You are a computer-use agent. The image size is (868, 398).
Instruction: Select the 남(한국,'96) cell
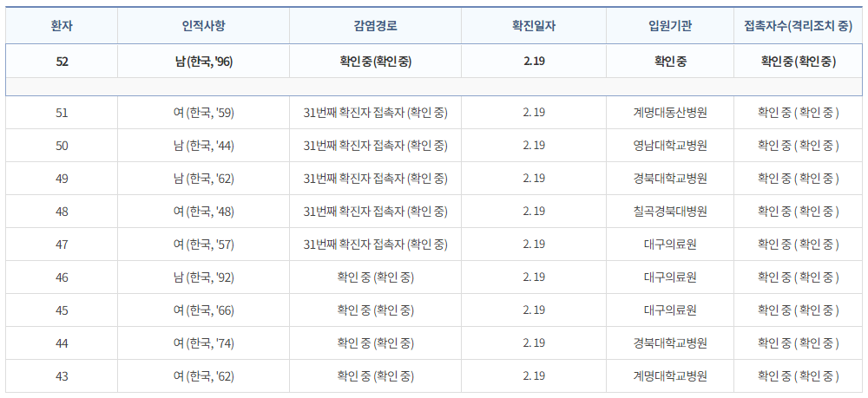point(204,62)
